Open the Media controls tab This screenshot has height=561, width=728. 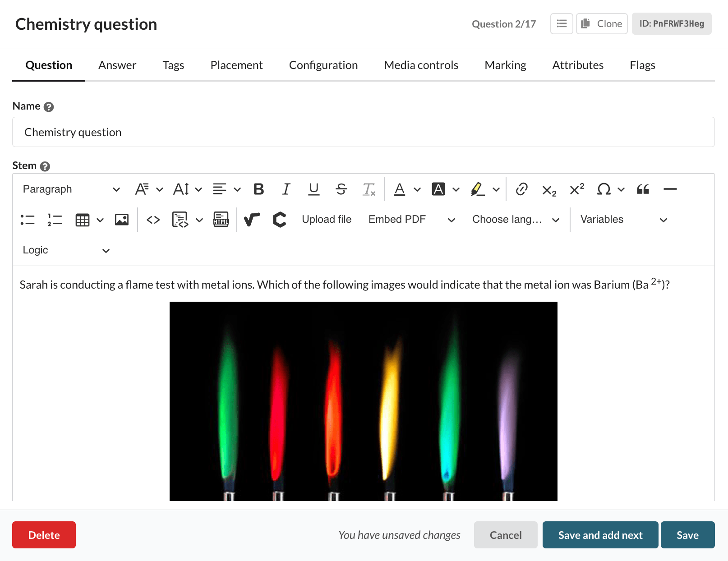click(420, 65)
